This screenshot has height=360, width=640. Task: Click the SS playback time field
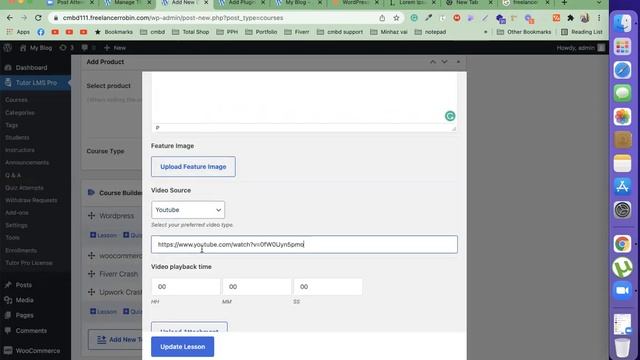coord(328,287)
